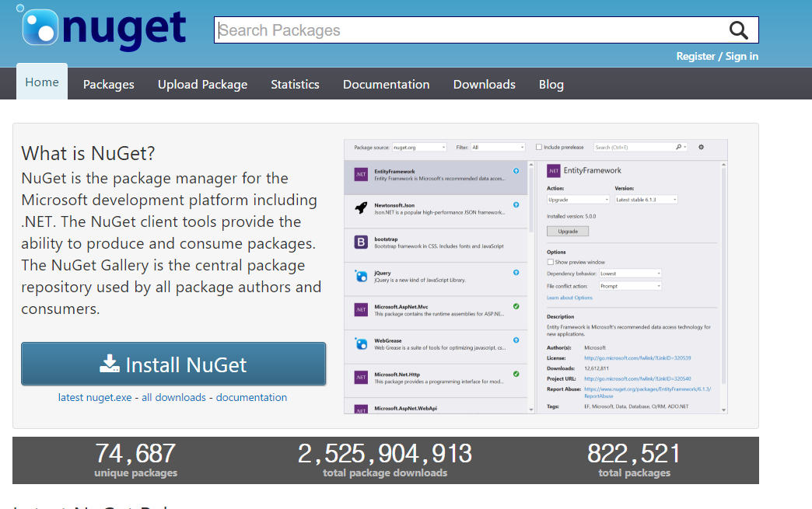Click the Search Packages input field

[467, 30]
